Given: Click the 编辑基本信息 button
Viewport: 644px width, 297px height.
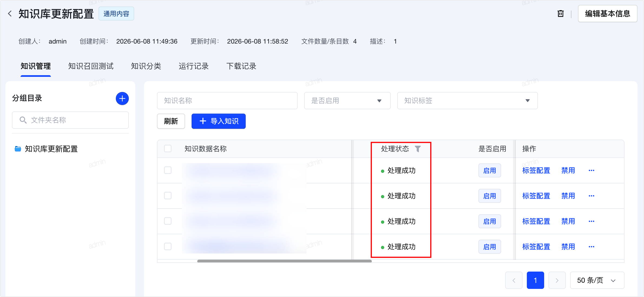Looking at the screenshot, I should (x=607, y=14).
